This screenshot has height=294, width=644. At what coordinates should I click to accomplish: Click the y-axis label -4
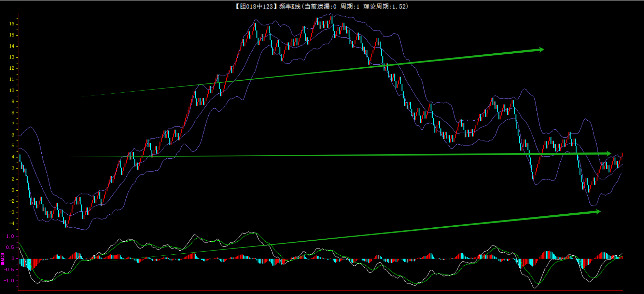pyautogui.click(x=12, y=224)
